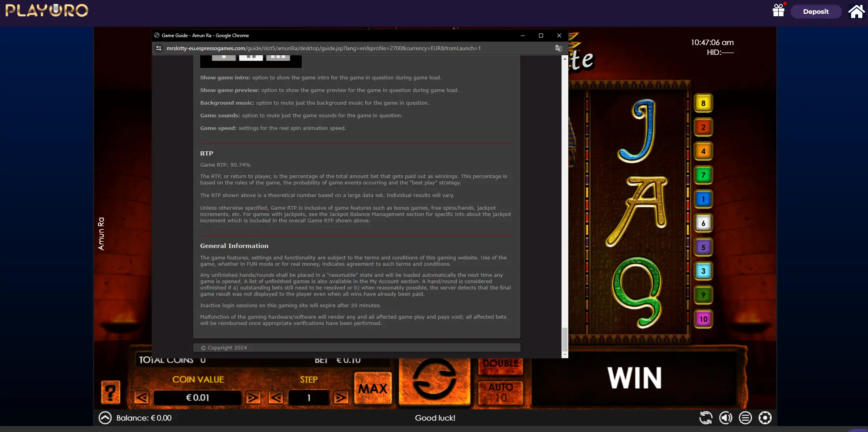
Task: Click the 'Show game intro:' label
Action: pyautogui.click(x=225, y=78)
